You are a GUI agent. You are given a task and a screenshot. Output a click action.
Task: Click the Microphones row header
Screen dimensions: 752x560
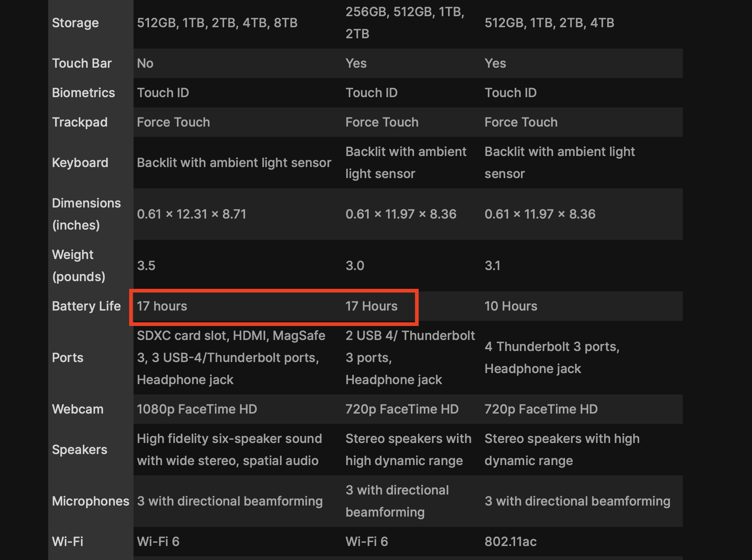coord(91,501)
